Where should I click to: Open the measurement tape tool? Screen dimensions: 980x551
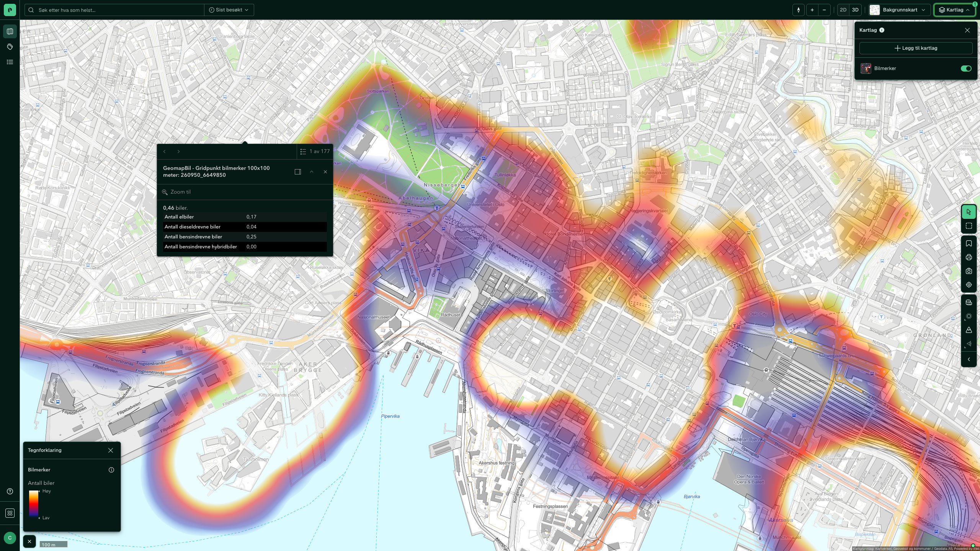click(x=969, y=303)
